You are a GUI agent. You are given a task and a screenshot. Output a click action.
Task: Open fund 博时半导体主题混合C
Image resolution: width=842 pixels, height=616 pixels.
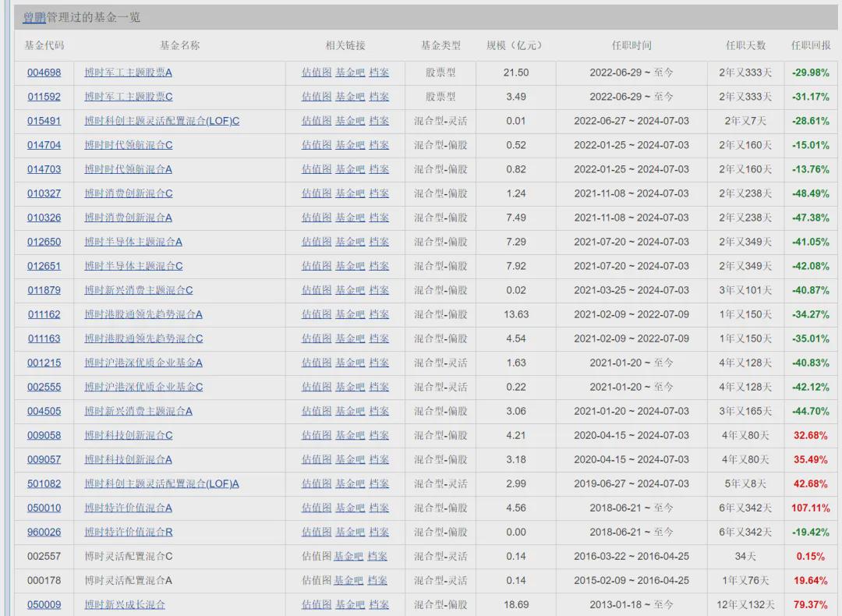point(134,266)
